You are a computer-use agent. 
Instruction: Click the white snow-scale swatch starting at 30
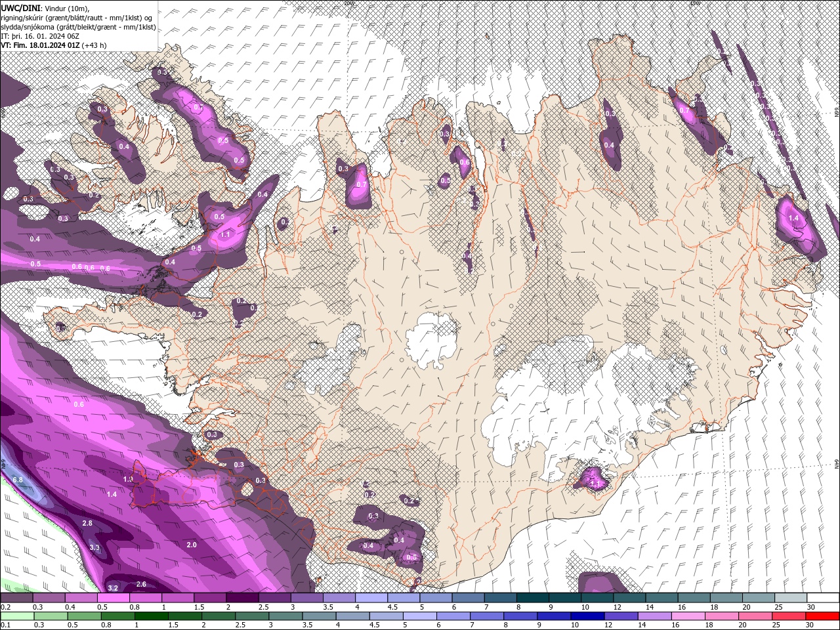(823, 598)
